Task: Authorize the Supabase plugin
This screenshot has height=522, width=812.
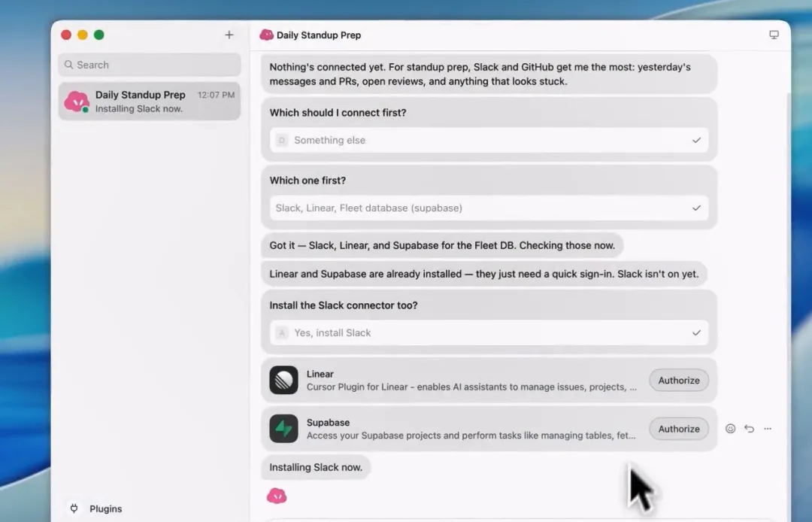Action: point(679,429)
